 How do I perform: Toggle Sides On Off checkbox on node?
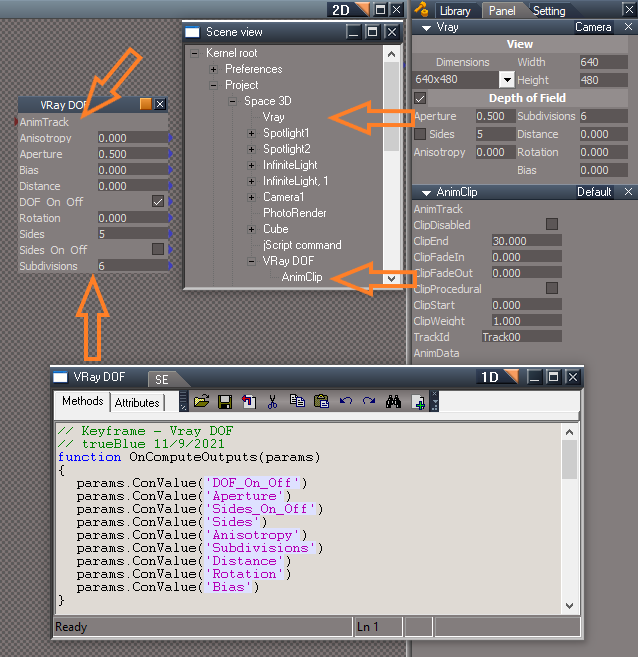[158, 249]
